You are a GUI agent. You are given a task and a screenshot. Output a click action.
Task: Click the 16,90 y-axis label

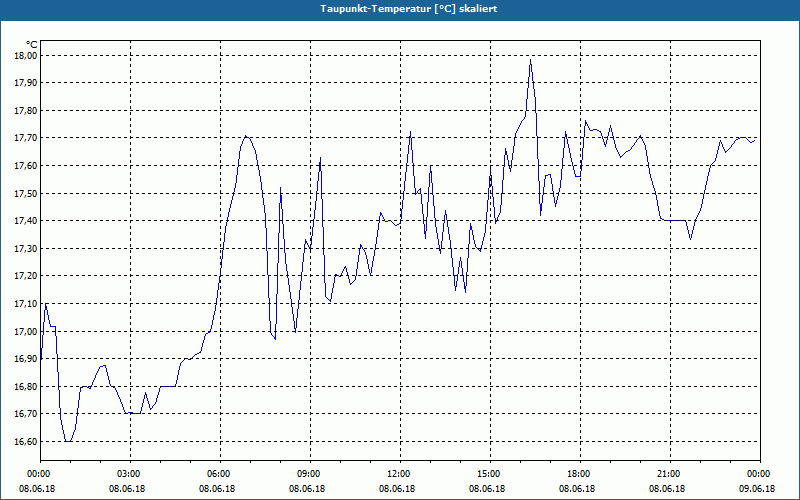(24, 359)
